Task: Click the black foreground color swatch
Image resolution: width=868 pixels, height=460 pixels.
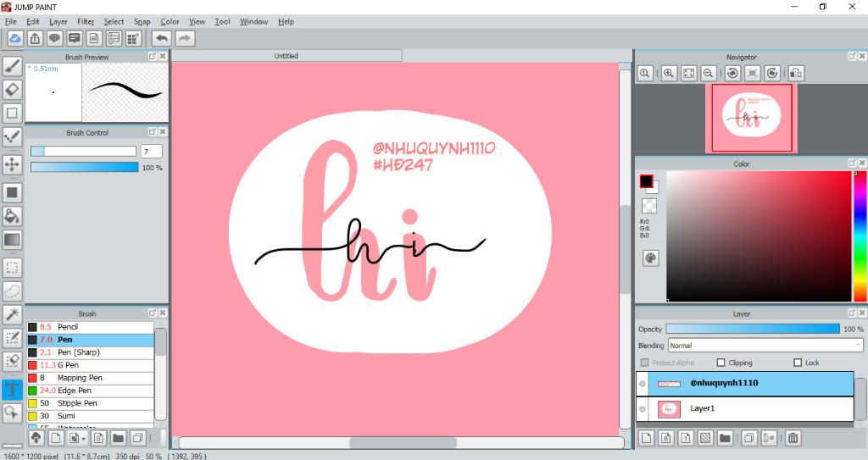Action: coord(645,181)
